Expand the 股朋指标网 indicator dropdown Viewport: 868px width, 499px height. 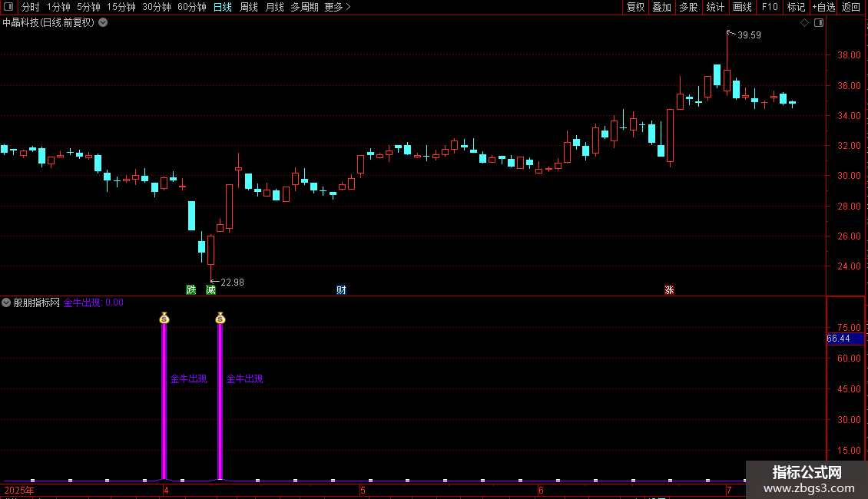6,302
